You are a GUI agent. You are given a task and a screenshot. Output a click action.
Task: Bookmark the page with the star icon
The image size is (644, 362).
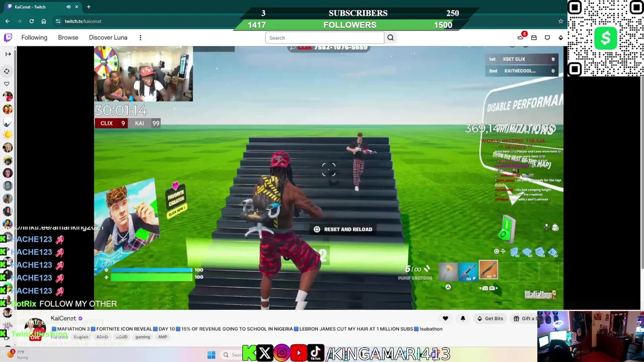(x=560, y=21)
